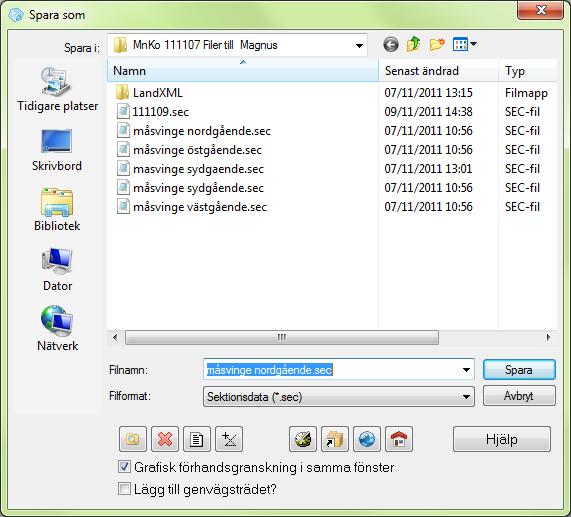Click the globe icon in bottom toolbar
Viewport: 571px width, 517px height.
coord(367,439)
